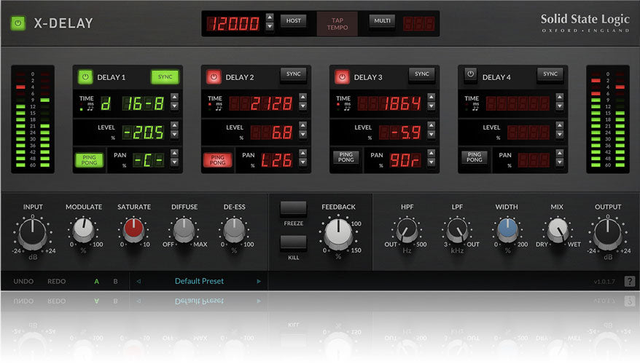Image resolution: width=640 pixels, height=364 pixels.
Task: Increase Delay 1 TIME value
Action: pos(174,97)
